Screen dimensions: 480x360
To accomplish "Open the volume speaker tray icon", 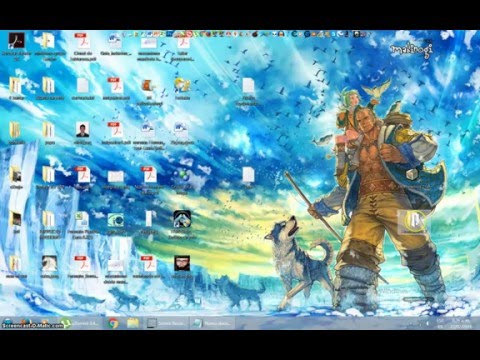I will coord(427,323).
